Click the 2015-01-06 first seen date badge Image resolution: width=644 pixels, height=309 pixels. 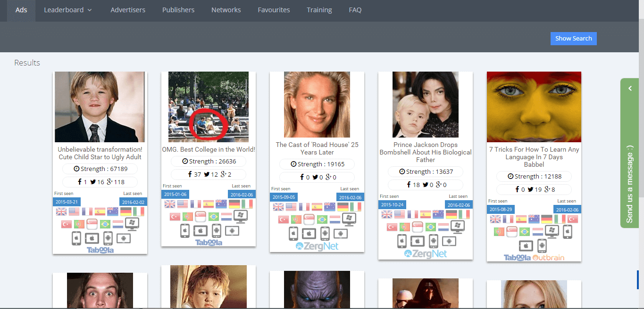pyautogui.click(x=176, y=194)
